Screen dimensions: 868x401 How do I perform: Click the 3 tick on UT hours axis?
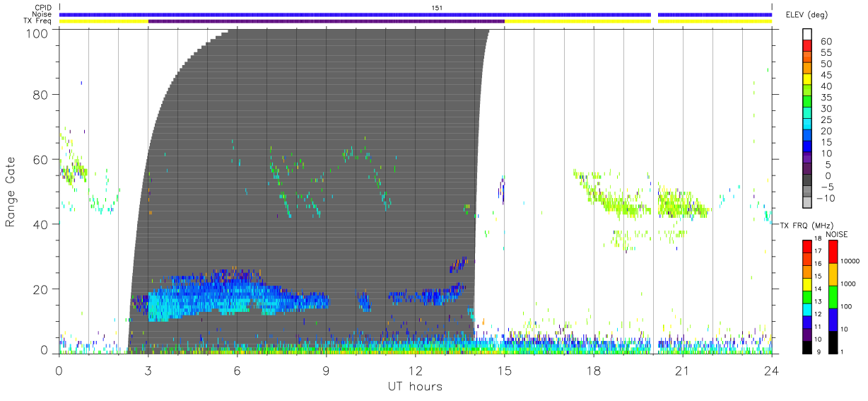pos(148,369)
